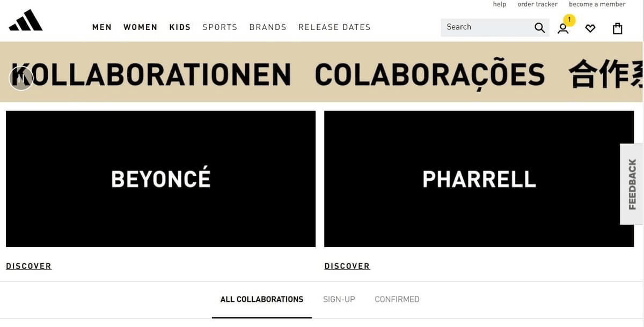Click the notification badge showing 1
Screen dimensions: 644x327
568,20
